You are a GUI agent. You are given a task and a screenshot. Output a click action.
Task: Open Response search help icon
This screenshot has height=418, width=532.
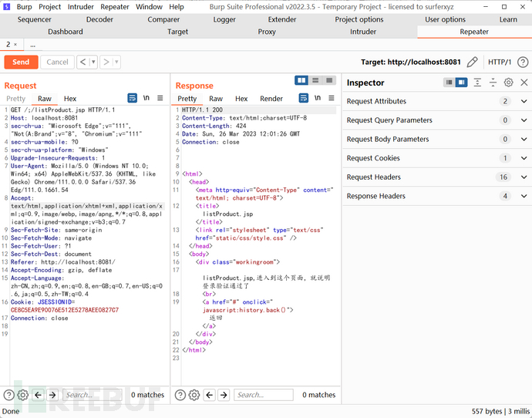coord(180,395)
